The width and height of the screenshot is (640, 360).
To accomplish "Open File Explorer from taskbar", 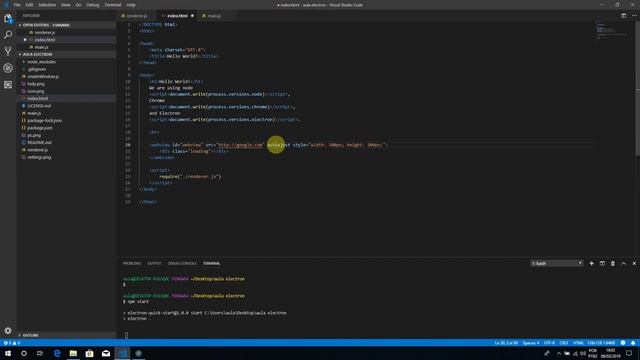I will pyautogui.click(x=73, y=353).
